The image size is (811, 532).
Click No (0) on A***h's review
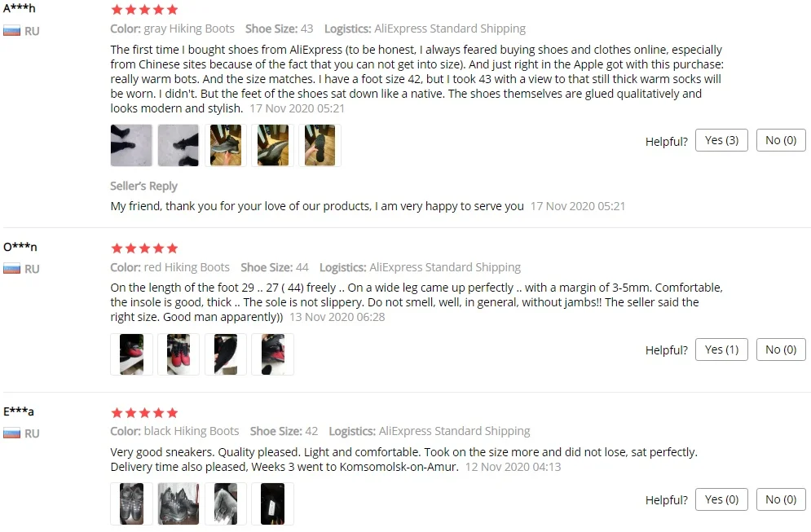pyautogui.click(x=781, y=140)
